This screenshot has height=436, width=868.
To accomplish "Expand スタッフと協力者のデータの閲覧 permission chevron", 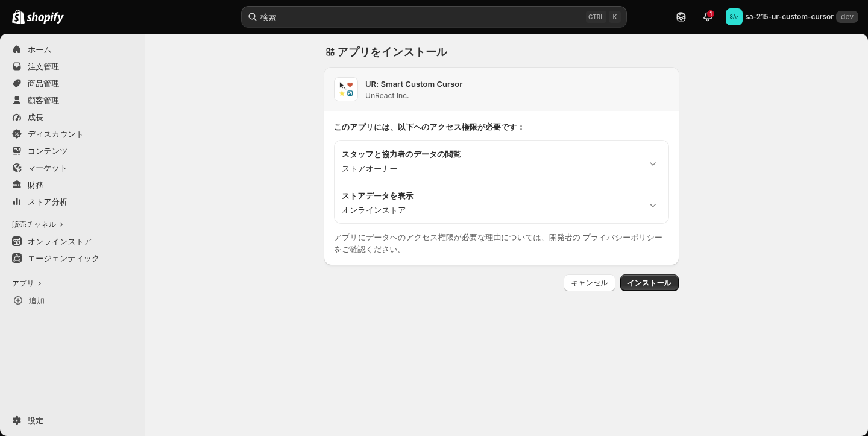I will coord(653,164).
